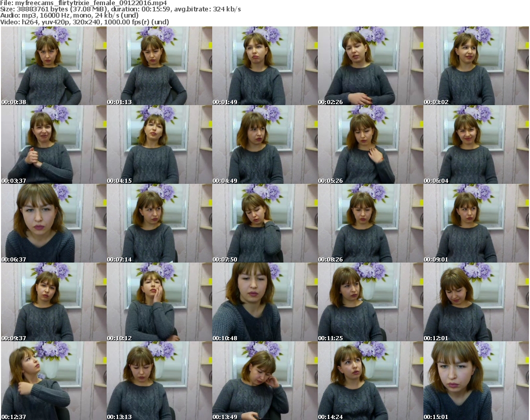Choose the thumbnail timestamped 00:12:01

476,302
